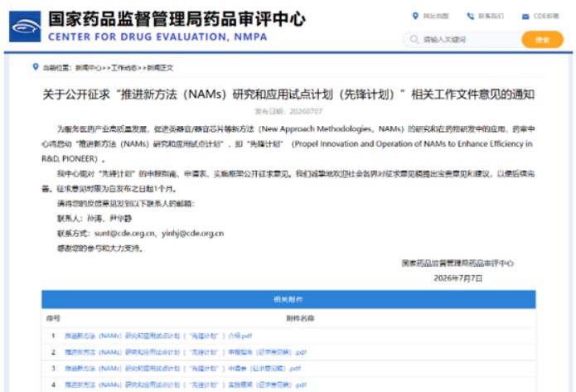Click the 当前位置 breadcrumb pin icon
This screenshot has width=576, height=392.
36,67
